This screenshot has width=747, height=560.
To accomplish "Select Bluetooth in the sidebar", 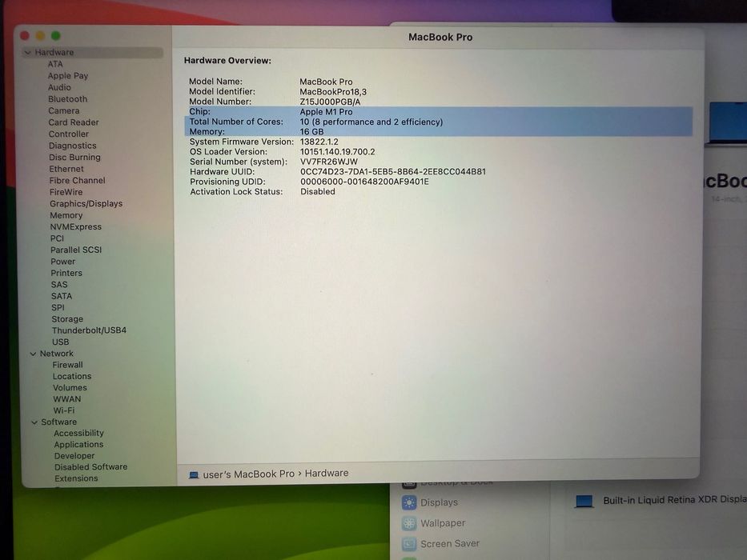I will pyautogui.click(x=67, y=99).
